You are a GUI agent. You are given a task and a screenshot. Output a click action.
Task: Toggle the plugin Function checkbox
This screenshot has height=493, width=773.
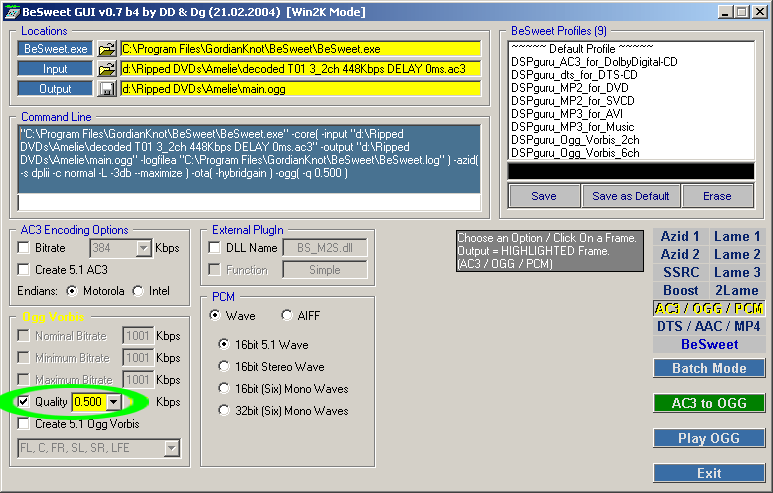(x=214, y=270)
